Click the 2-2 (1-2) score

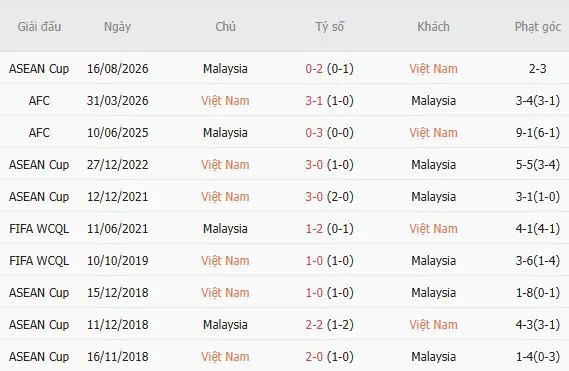329,325
